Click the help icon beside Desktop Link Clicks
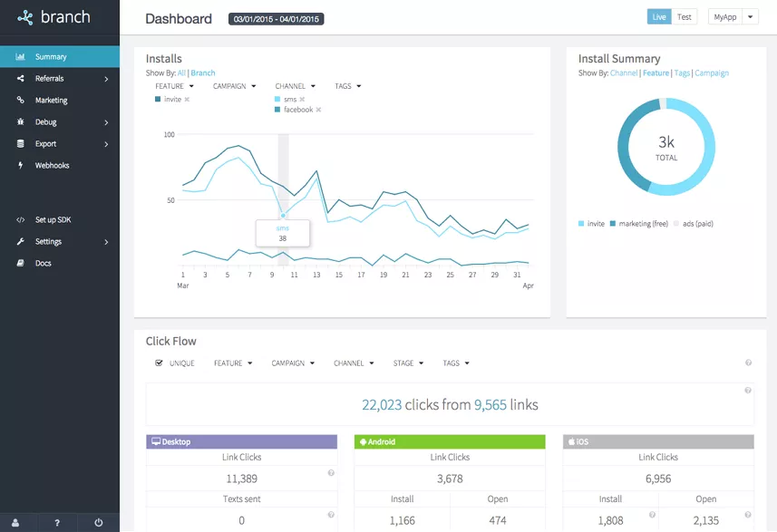777x532 pixels. point(331,473)
